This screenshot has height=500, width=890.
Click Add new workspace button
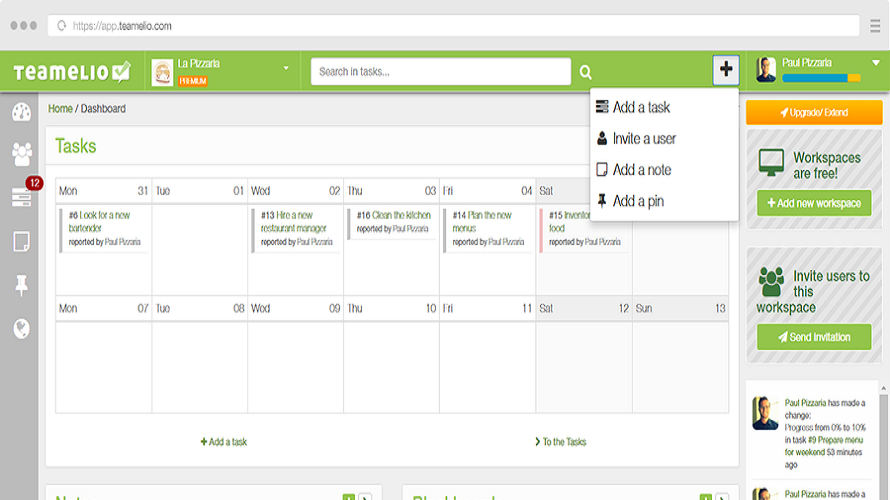[x=814, y=203]
